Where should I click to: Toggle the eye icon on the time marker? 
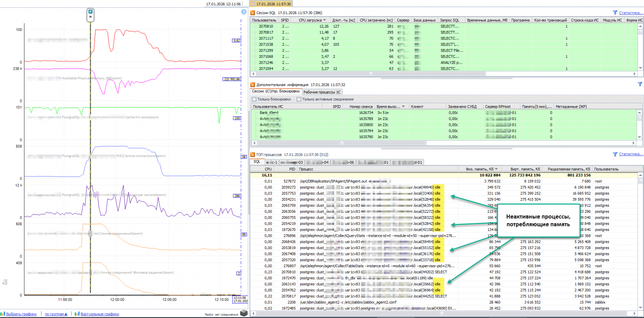[90, 17]
